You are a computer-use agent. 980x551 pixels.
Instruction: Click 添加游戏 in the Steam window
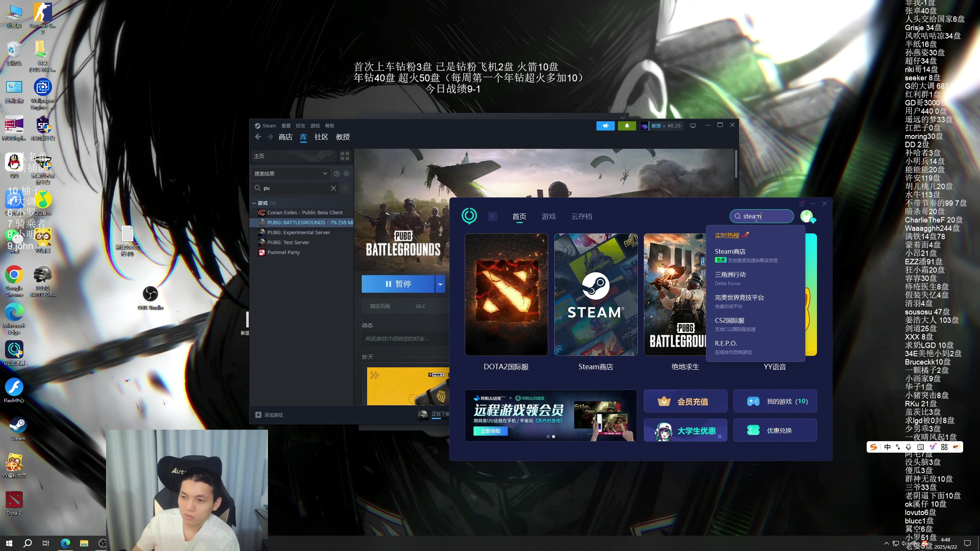[269, 415]
